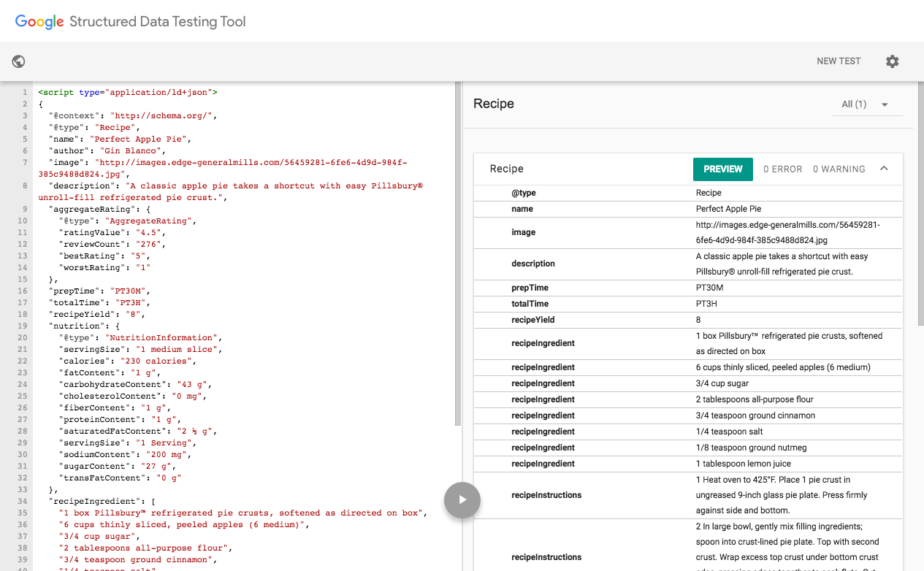The height and width of the screenshot is (571, 924).
Task: Select the image URL row in results
Action: point(689,232)
